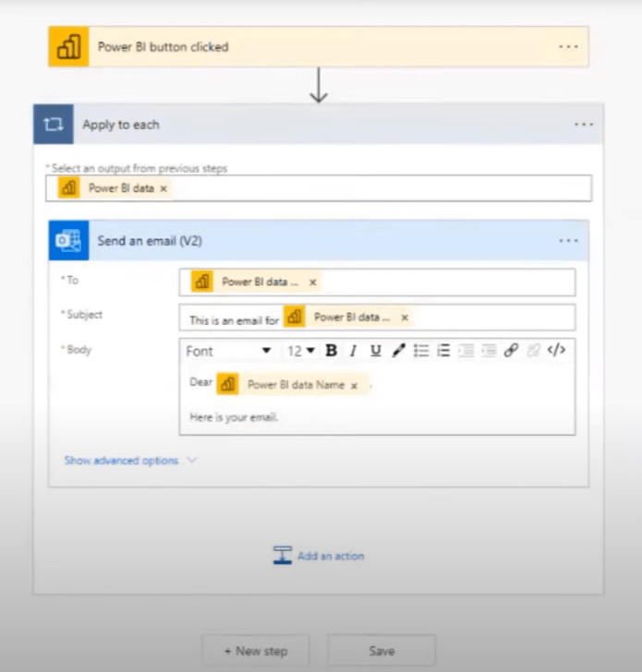Open the text highlight color pen tool
Viewport: 642px width, 672px height.
(x=398, y=351)
